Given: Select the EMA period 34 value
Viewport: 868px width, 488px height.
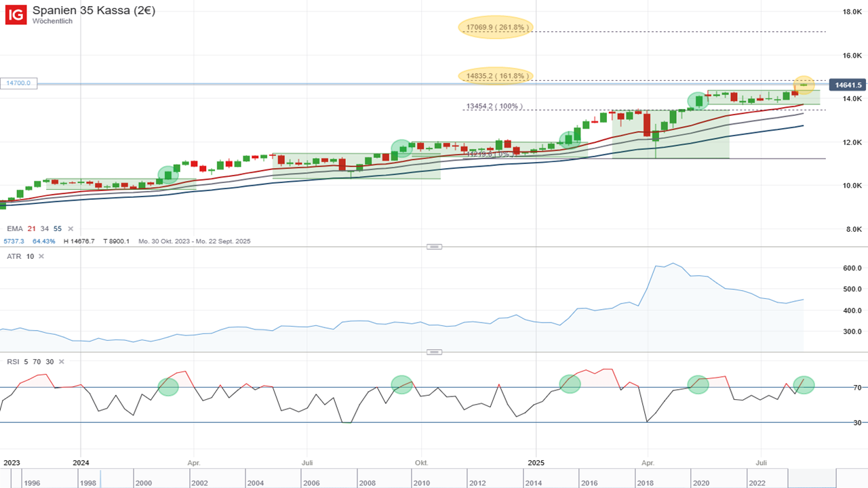Looking at the screenshot, I should point(45,229).
